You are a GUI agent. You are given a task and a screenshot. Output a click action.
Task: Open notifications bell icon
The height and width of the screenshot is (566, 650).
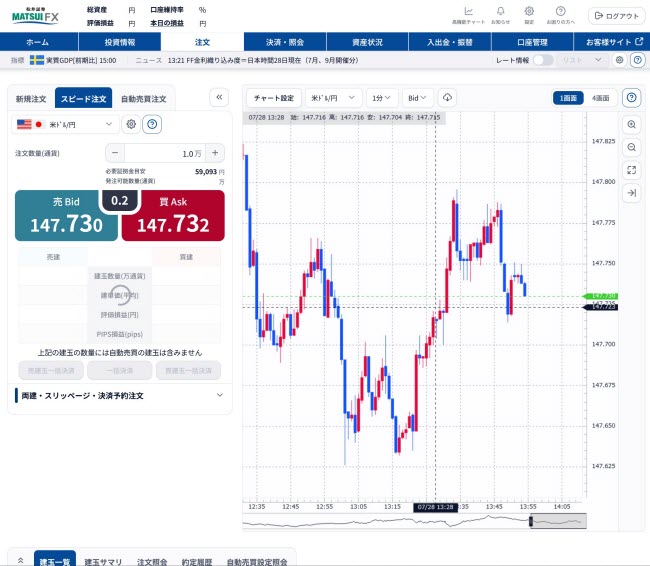[500, 15]
